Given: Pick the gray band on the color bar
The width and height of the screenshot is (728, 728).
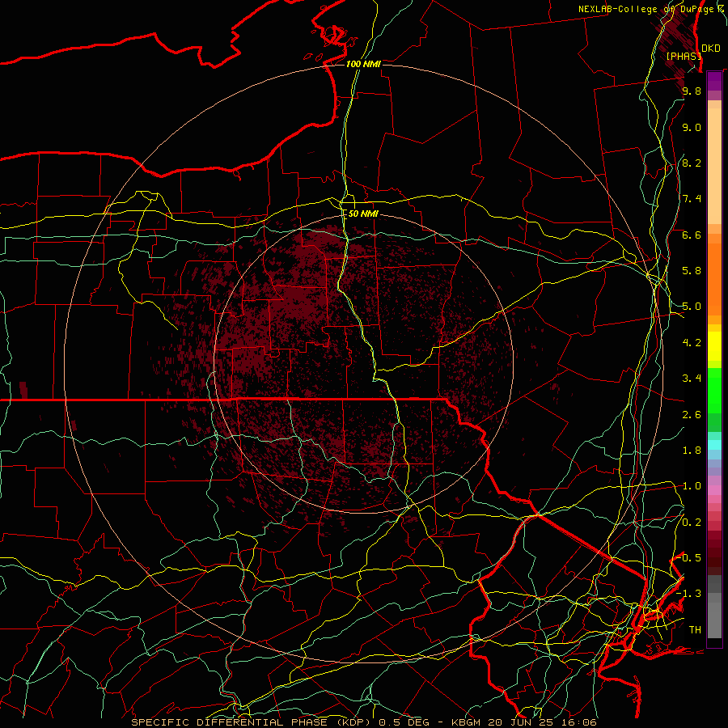Looking at the screenshot, I should (714, 616).
